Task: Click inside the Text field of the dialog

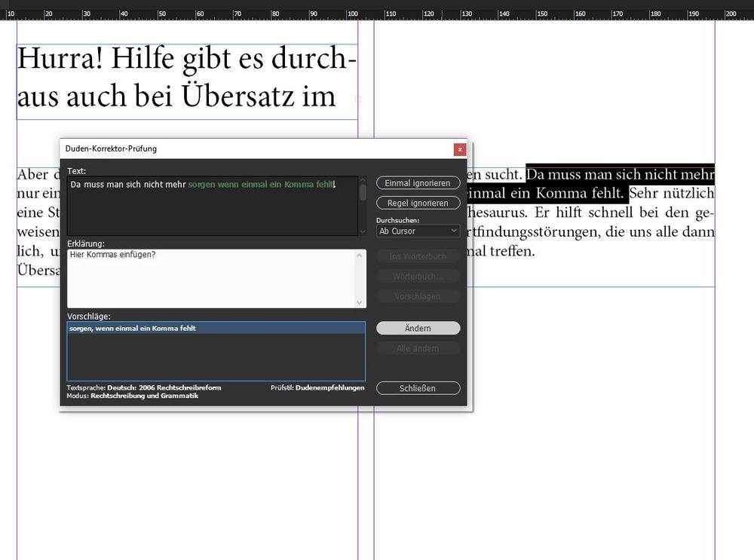Action: [212, 206]
